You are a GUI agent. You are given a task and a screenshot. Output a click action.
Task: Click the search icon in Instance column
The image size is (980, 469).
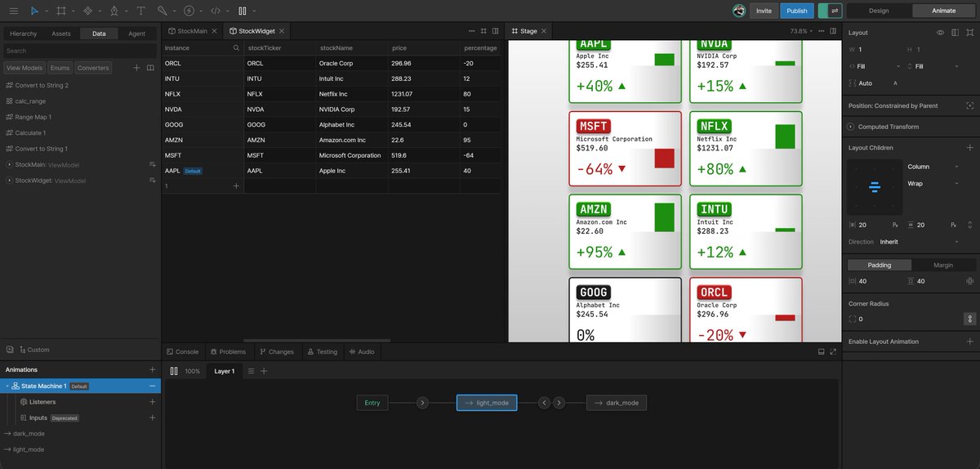click(236, 48)
